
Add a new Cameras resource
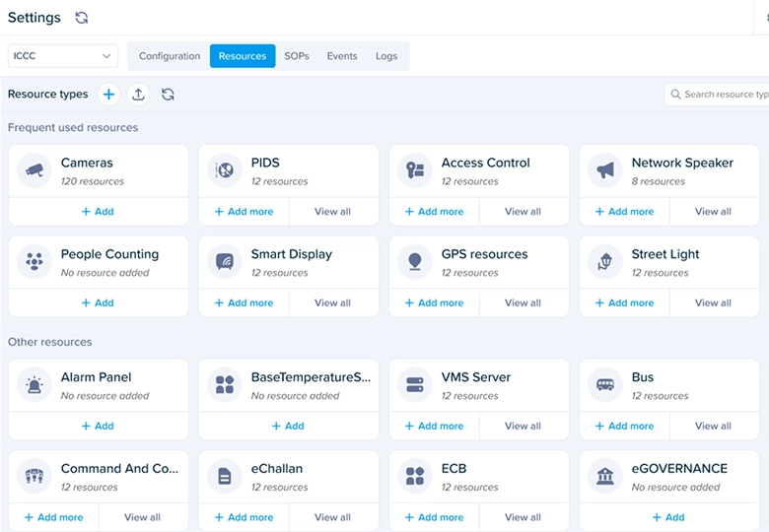[98, 212]
